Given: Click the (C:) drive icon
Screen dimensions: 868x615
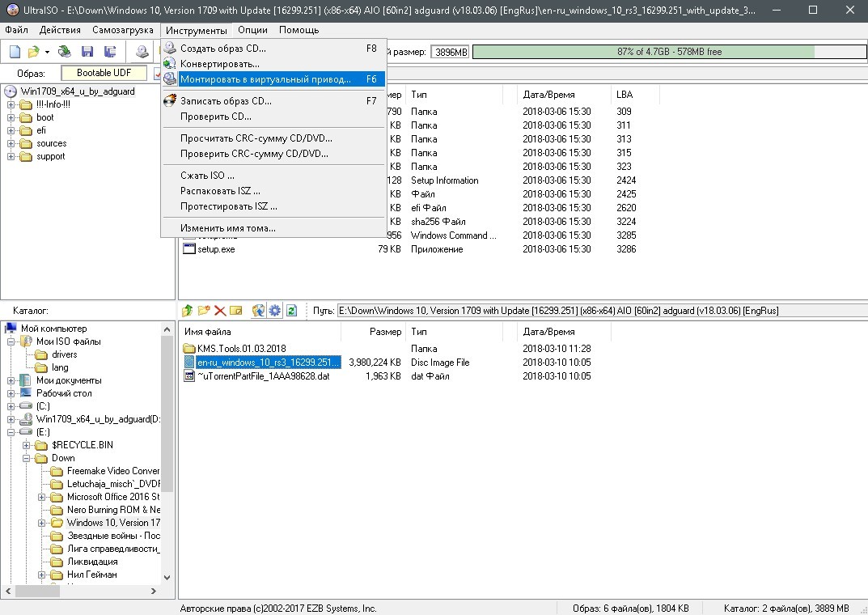Looking at the screenshot, I should pyautogui.click(x=26, y=406).
